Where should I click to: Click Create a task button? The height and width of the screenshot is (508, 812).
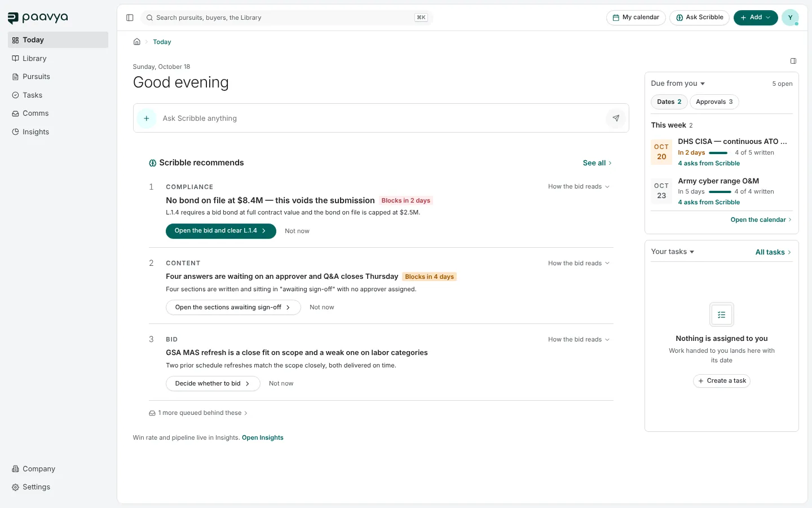tap(722, 381)
